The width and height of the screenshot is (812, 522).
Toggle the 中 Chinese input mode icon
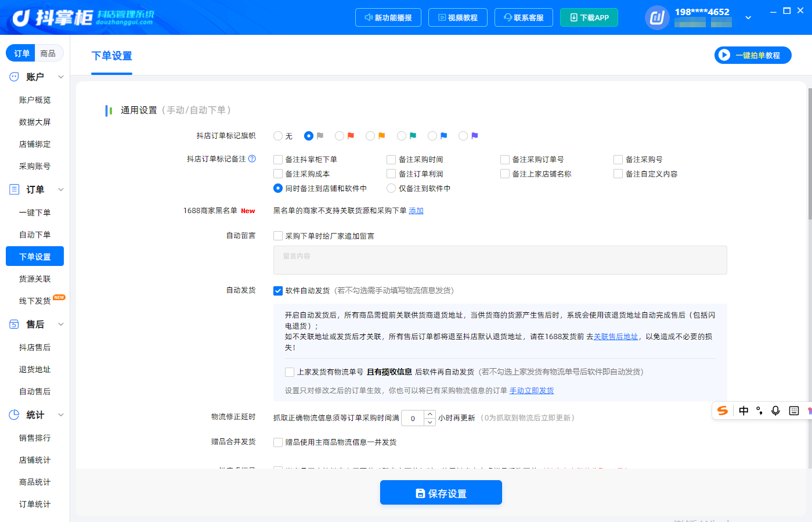coord(744,411)
